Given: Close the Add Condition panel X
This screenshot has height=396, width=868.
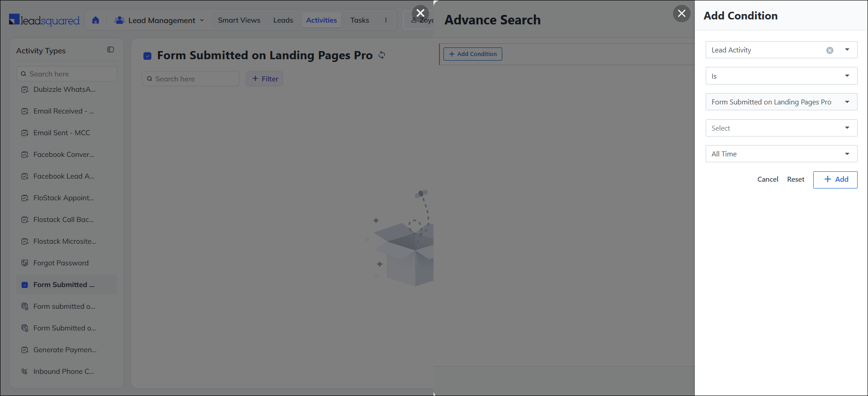Looking at the screenshot, I should (x=682, y=14).
